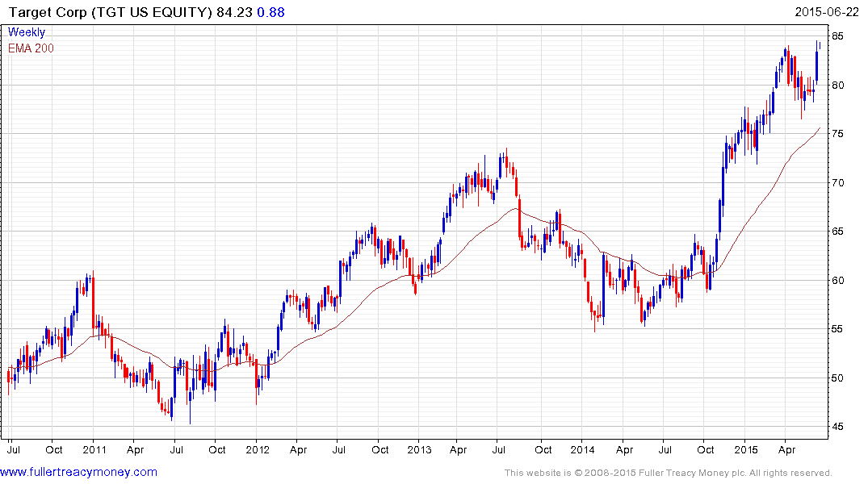Click the 55 price axis label
Image resolution: width=868 pixels, height=484 pixels.
(x=838, y=329)
